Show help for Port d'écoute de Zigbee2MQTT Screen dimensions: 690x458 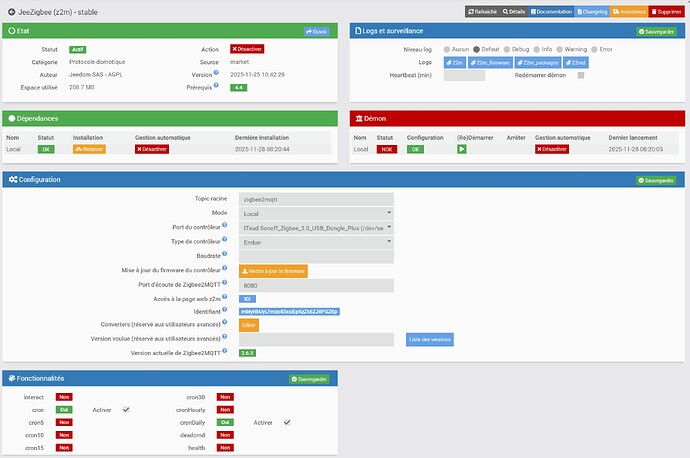point(224,282)
